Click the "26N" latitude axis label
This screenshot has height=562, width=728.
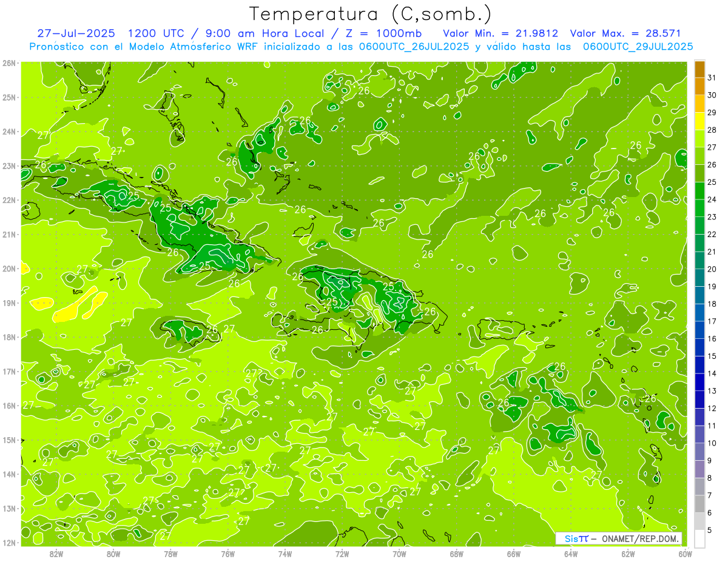tap(8, 63)
